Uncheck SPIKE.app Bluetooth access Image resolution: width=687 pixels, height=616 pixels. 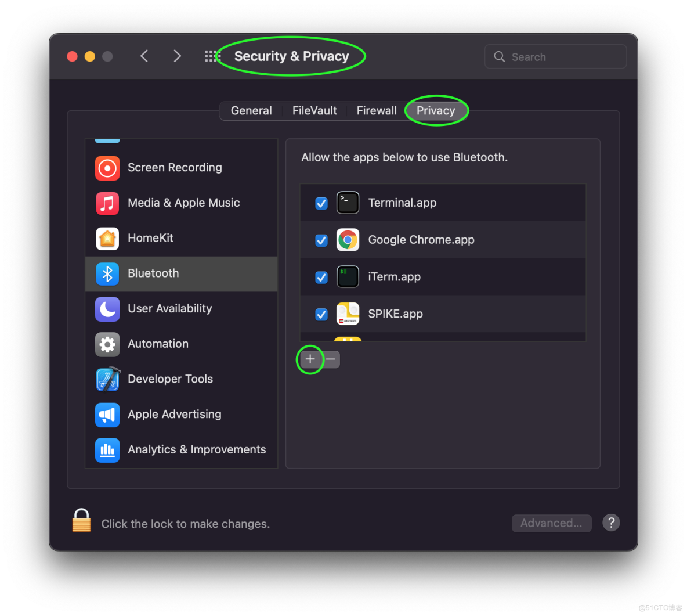pos(321,314)
